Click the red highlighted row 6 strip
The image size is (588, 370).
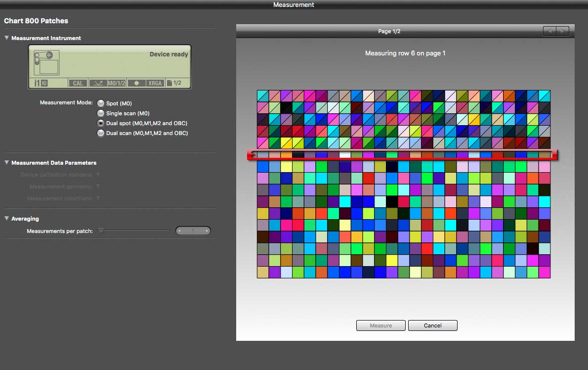402,155
